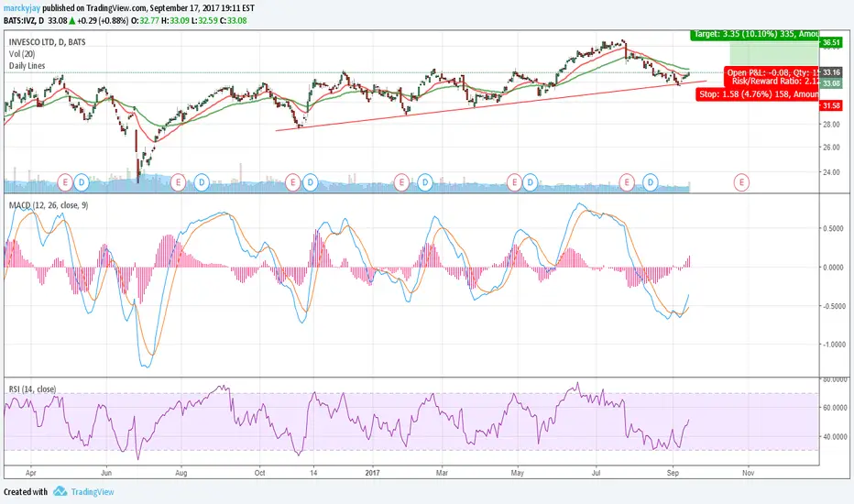854x504 pixels.
Task: Click the MACD (12, 26, close, 9) label
Action: coord(49,205)
